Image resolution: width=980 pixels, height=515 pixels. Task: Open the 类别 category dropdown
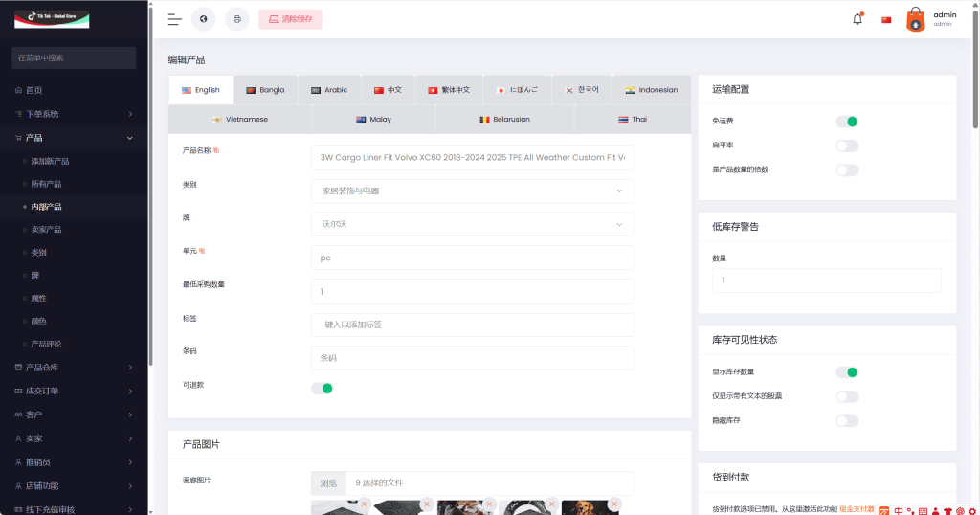pos(473,191)
